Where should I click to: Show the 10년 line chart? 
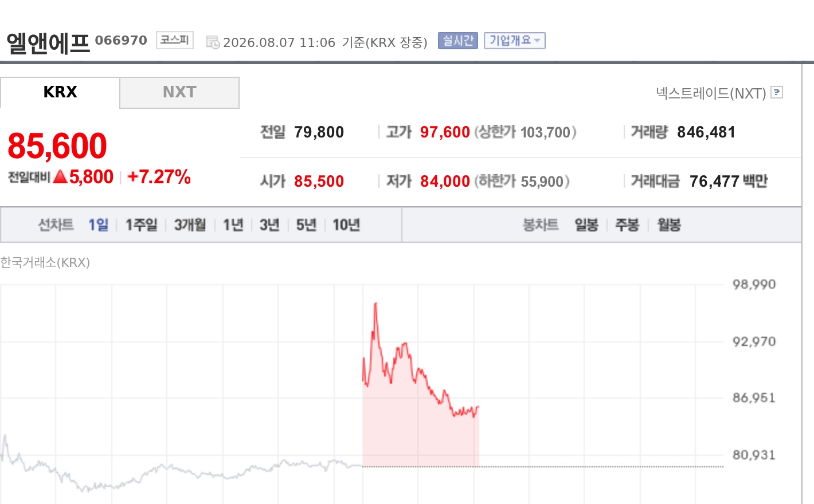click(x=346, y=225)
